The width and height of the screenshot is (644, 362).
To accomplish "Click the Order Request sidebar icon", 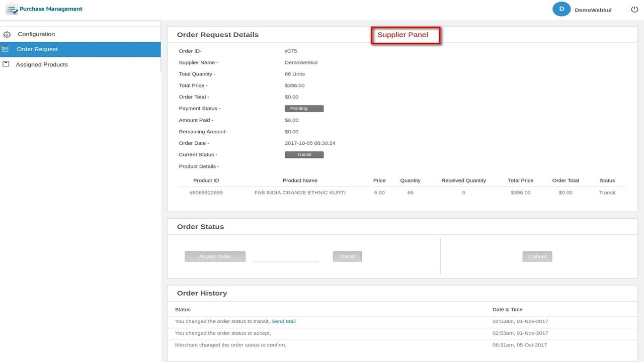I will [x=6, y=49].
